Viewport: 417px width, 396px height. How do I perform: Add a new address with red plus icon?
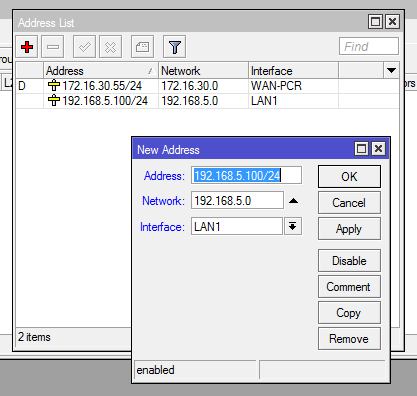pyautogui.click(x=27, y=47)
